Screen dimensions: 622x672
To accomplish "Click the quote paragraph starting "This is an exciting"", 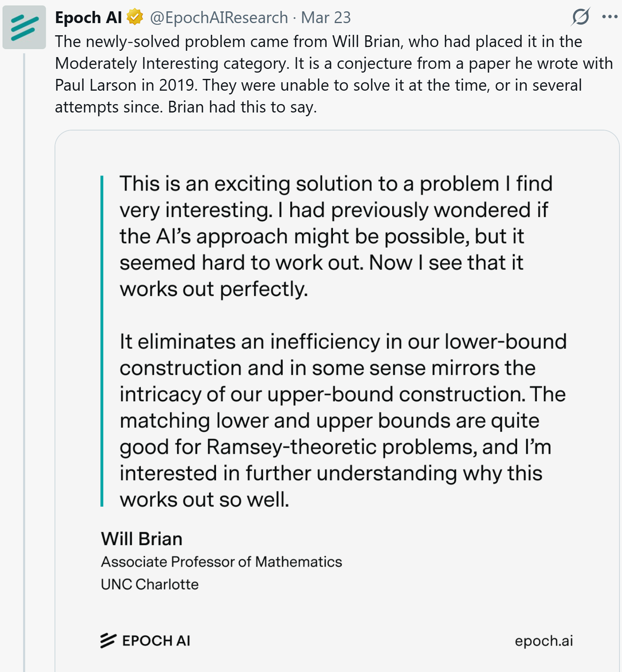I will tap(336, 236).
